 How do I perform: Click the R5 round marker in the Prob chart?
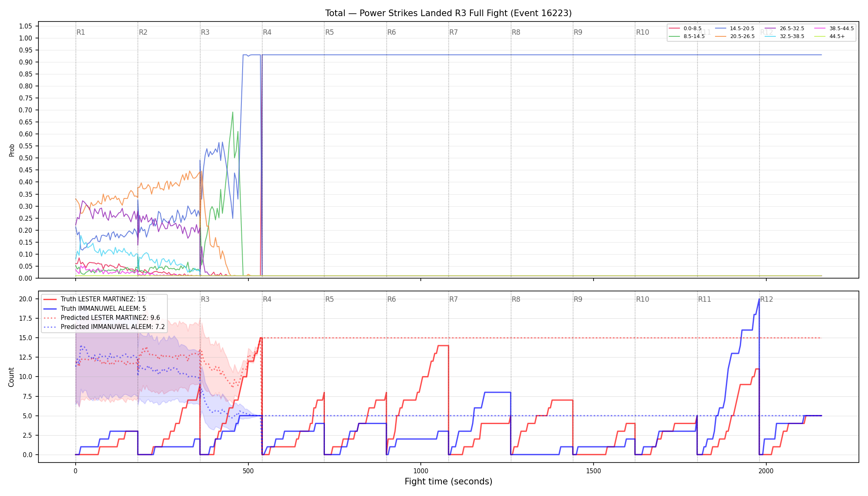coord(329,32)
